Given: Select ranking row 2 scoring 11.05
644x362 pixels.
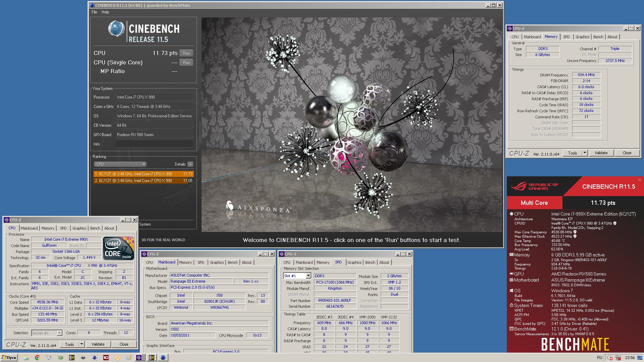Looking at the screenshot, I should (144, 181).
